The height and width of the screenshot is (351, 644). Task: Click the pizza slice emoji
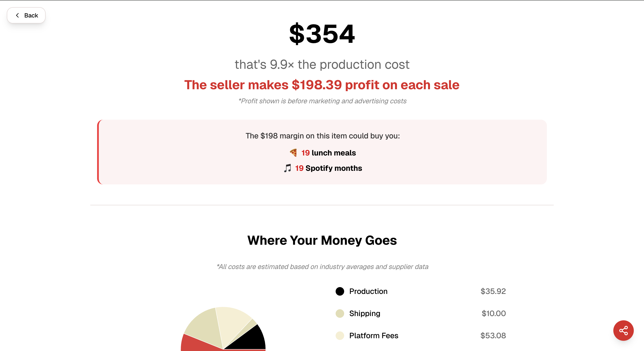tap(293, 152)
